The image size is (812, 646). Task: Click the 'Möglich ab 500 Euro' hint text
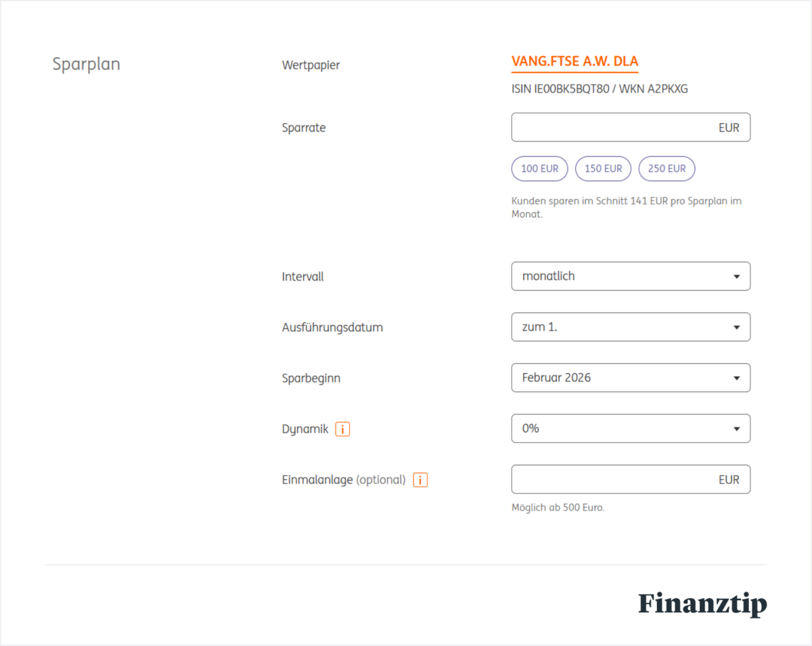(x=558, y=507)
